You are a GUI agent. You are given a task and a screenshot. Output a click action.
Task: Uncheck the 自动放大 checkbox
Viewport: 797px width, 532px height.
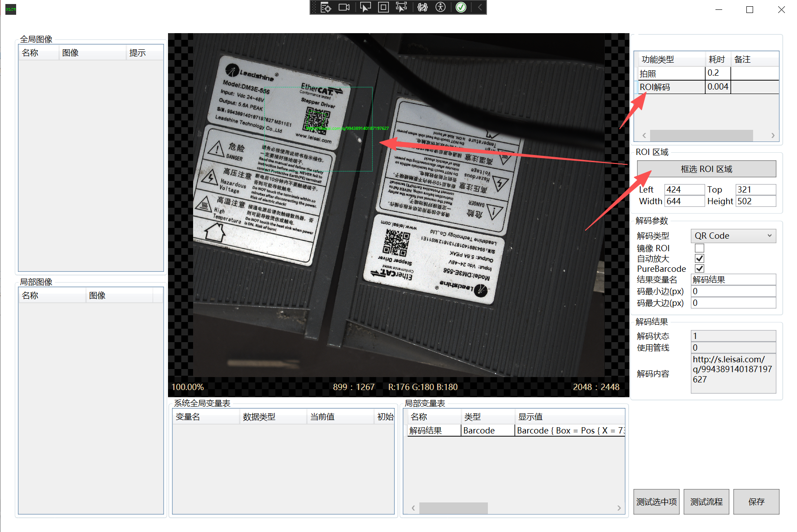coord(699,258)
